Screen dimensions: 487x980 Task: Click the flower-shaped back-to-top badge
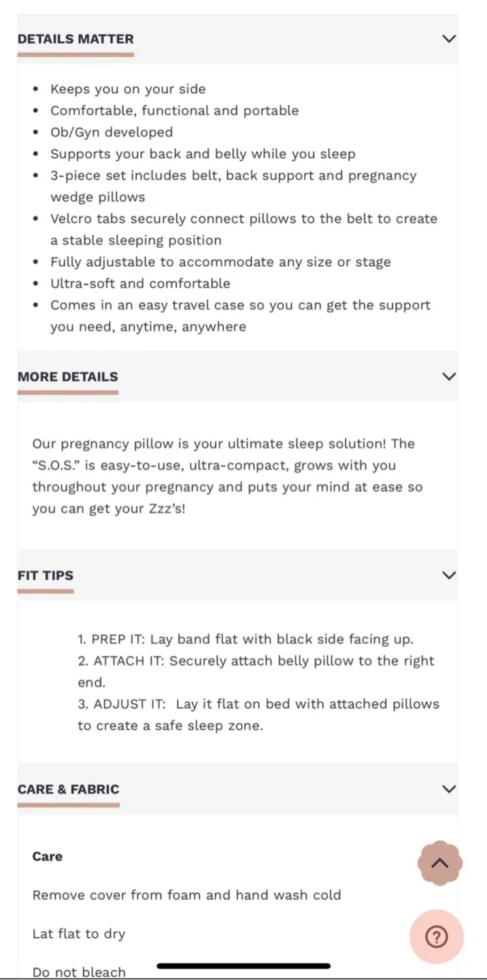point(440,863)
